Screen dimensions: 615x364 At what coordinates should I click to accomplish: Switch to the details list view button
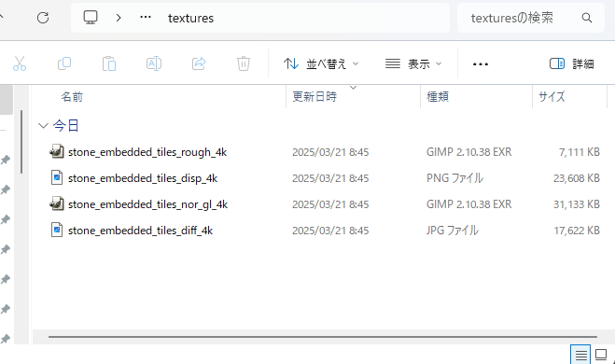coord(580,355)
